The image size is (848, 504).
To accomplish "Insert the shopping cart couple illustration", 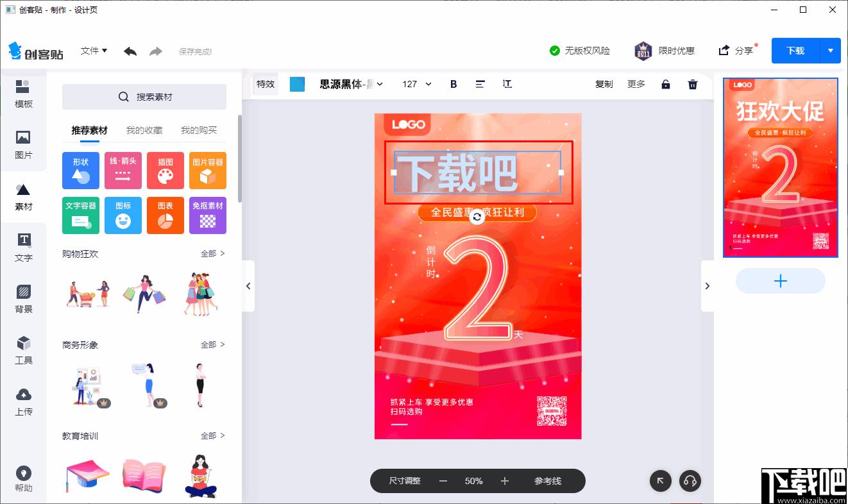I will 89,294.
